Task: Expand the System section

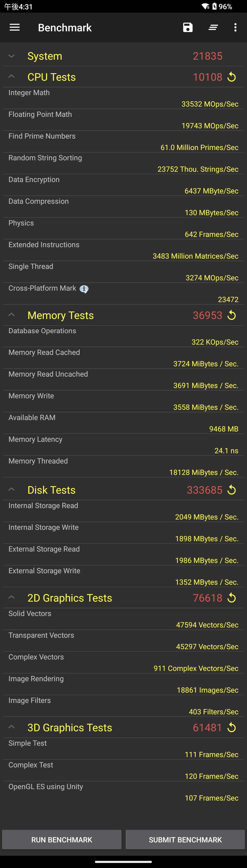Action: click(11, 56)
